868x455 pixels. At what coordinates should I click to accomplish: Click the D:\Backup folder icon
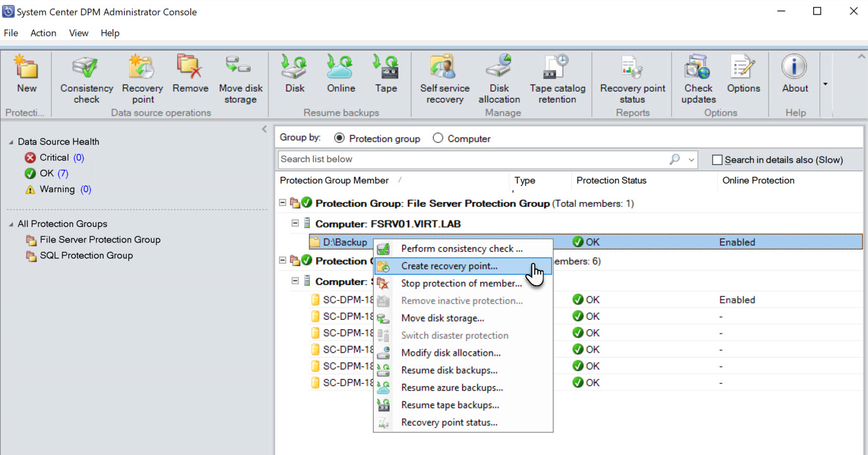(314, 242)
